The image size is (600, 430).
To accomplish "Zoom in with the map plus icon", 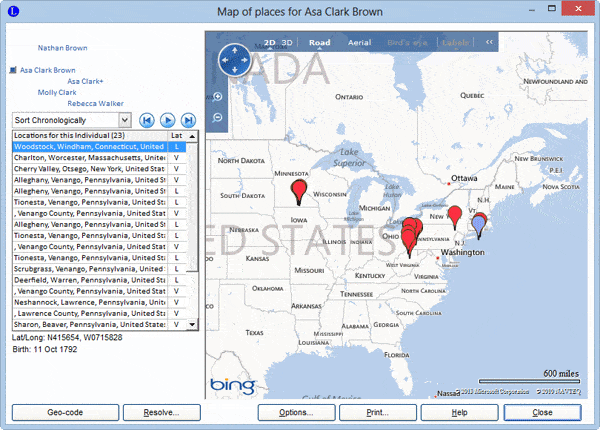I will click(217, 96).
